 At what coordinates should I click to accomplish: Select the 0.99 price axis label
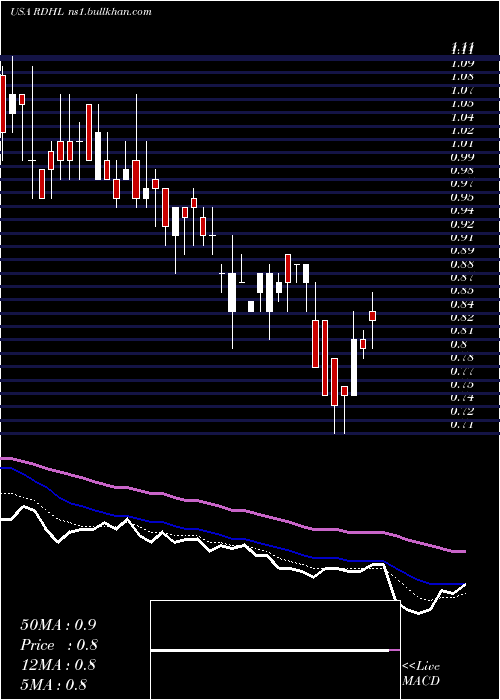[x=462, y=157]
